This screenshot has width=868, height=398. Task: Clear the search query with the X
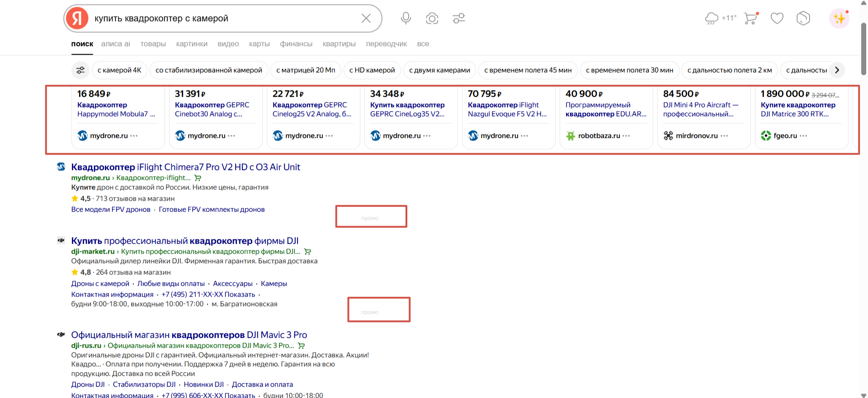pyautogui.click(x=366, y=19)
